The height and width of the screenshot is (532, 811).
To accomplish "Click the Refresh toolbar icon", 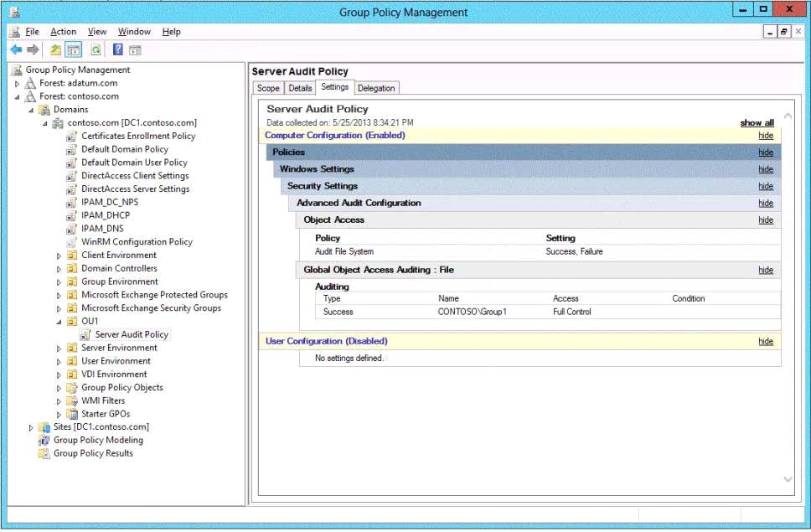I will point(96,50).
